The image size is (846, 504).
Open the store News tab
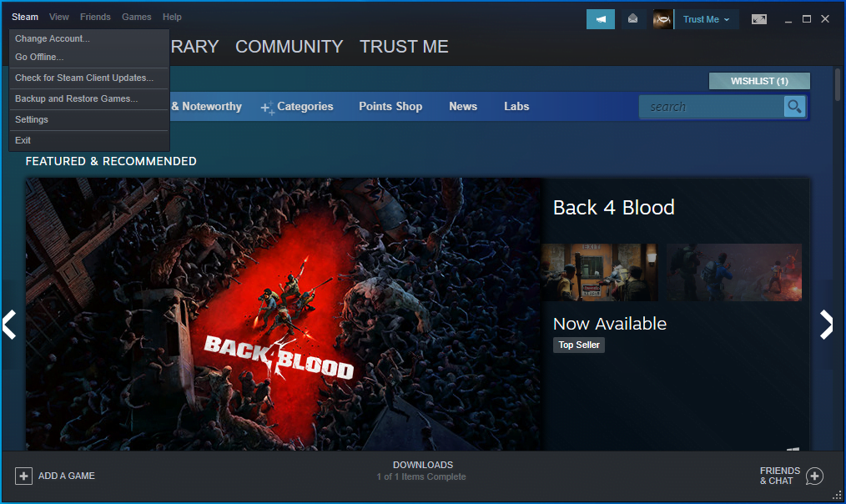[463, 106]
